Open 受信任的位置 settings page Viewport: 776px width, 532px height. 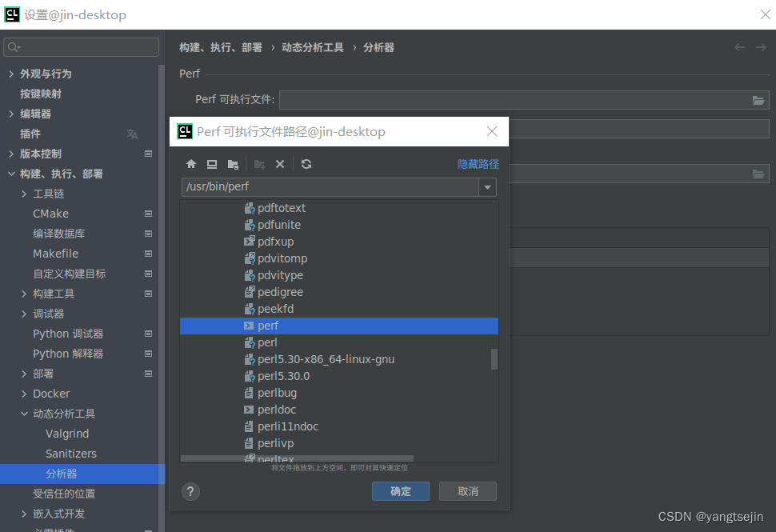coord(64,494)
